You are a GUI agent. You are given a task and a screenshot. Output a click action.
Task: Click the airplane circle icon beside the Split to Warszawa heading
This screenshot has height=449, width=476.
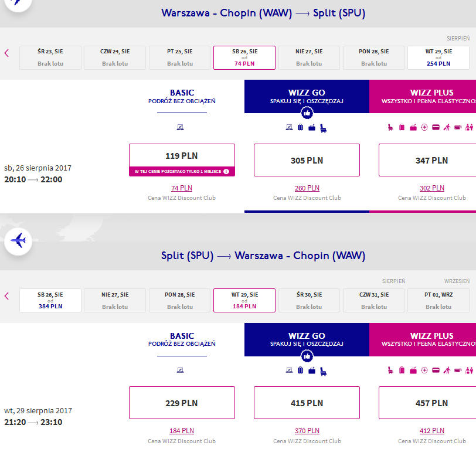(x=18, y=241)
